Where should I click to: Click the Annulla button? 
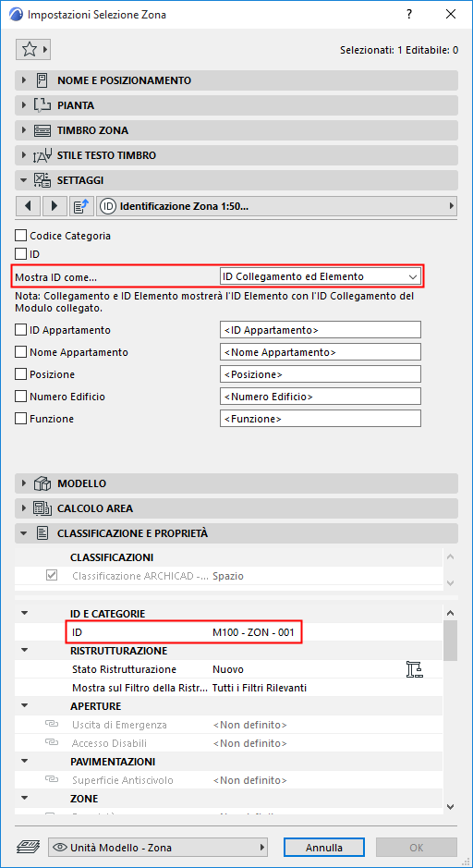click(324, 847)
